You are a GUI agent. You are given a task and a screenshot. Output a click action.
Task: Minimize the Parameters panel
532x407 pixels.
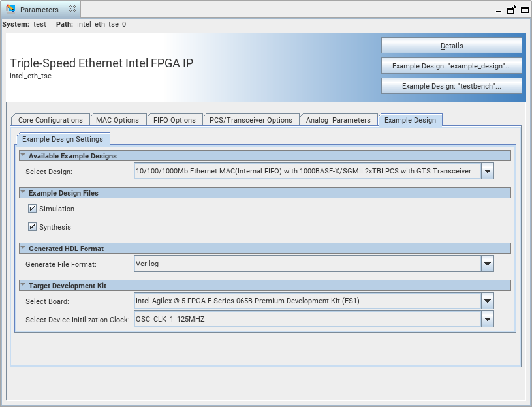499,11
